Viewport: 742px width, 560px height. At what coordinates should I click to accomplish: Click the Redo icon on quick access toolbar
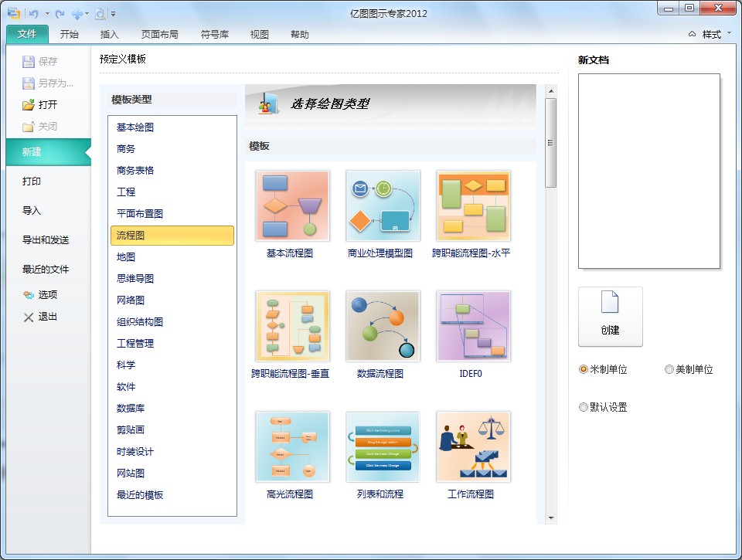tap(59, 13)
